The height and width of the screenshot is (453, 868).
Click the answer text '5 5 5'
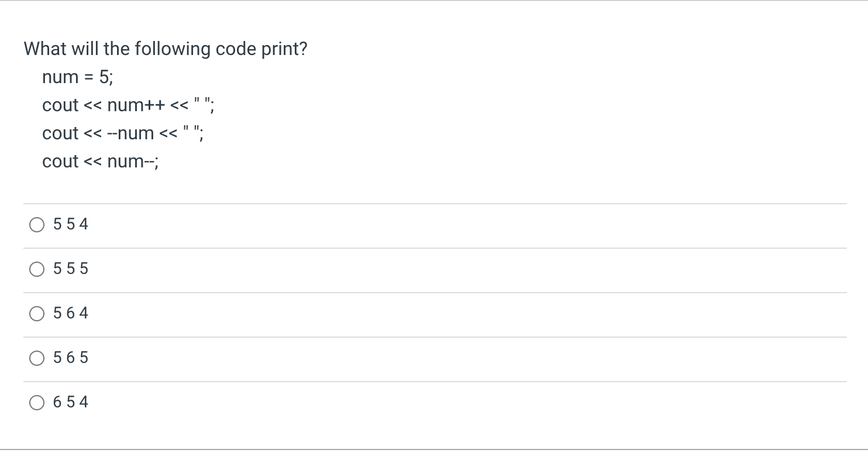tap(70, 269)
